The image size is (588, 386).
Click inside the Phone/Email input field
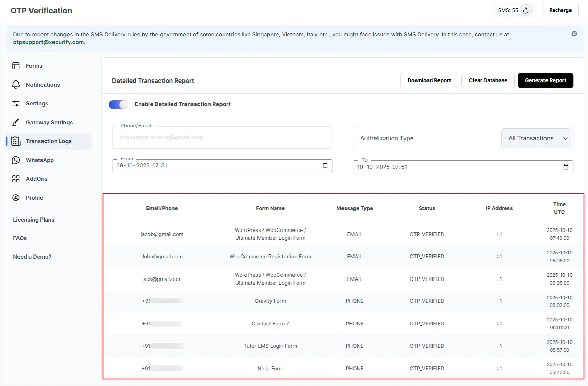point(222,138)
